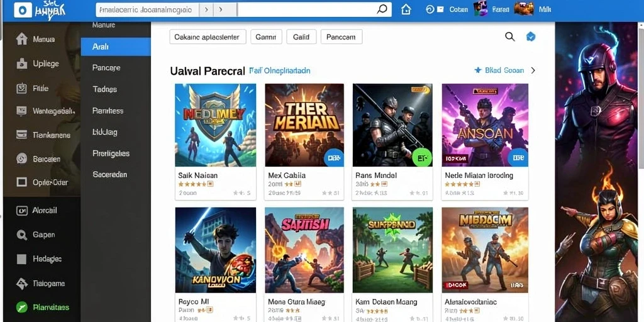644x322 pixels.
Task: Open Wantegstialt sidebar icon
Action: [x=21, y=111]
